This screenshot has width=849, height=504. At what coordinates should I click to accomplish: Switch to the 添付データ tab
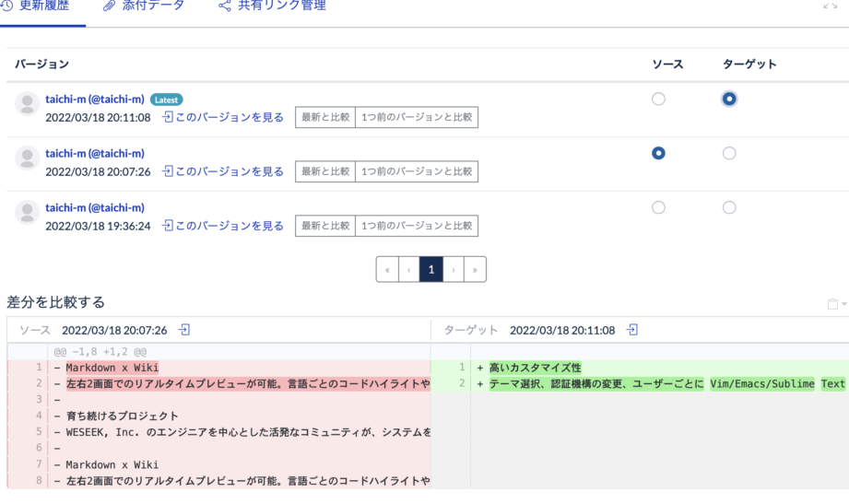point(144,6)
